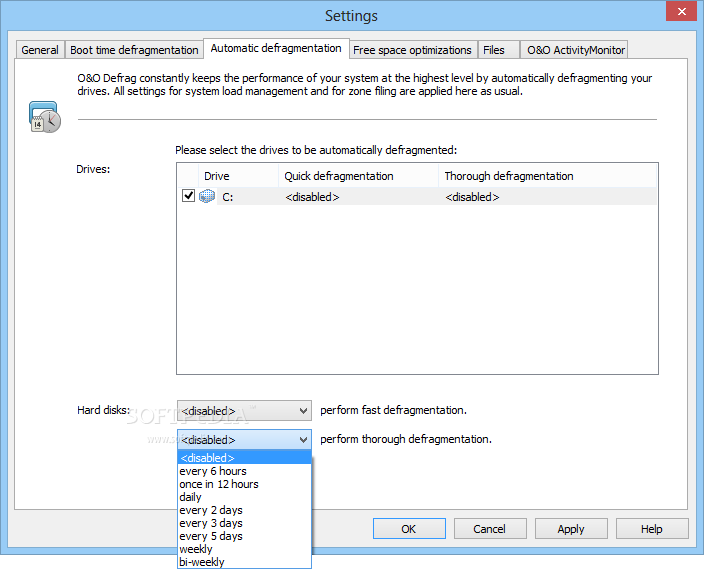Click the Quick defragmentation column header
Viewport: 704px width, 569px height.
click(358, 176)
